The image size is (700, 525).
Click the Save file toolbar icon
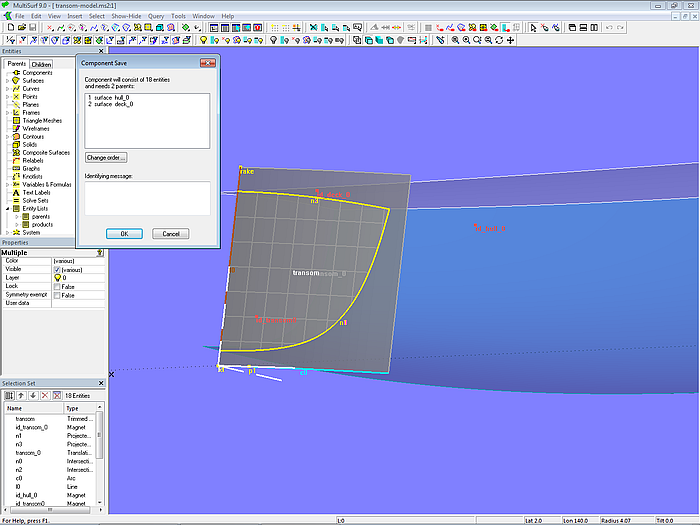34,28
